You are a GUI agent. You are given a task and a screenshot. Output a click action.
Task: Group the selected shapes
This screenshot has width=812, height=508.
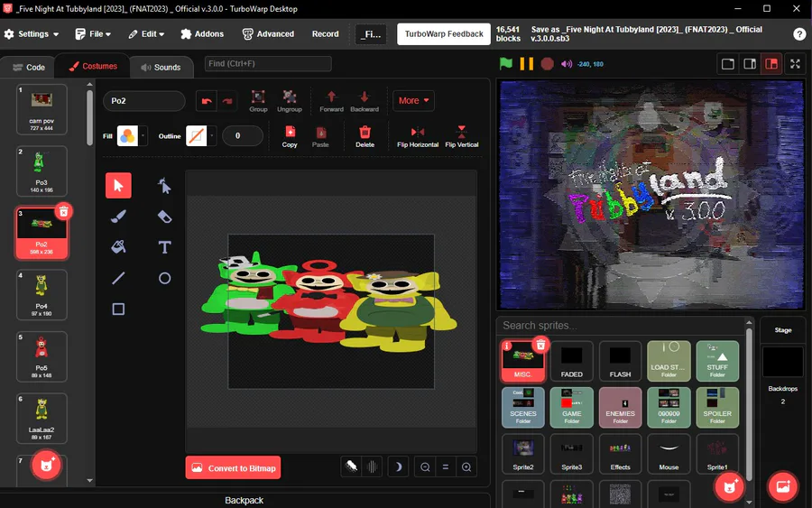click(258, 101)
